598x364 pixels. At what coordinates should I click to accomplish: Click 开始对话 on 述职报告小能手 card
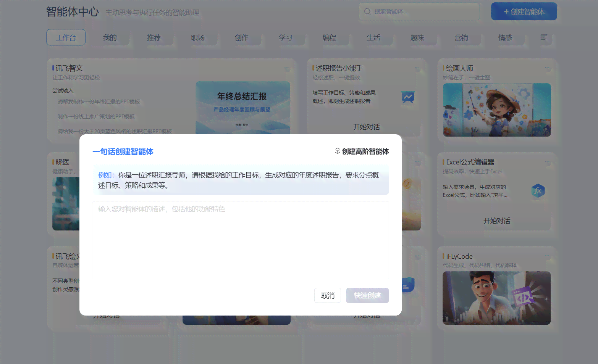[x=366, y=127]
